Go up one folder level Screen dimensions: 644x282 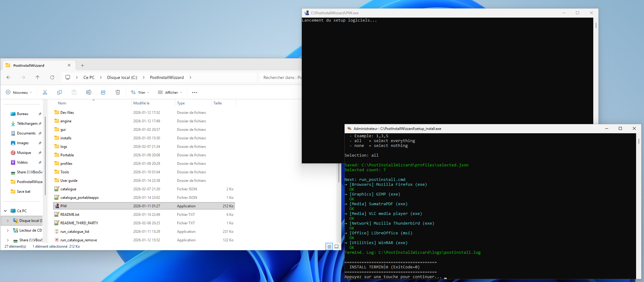tap(38, 77)
